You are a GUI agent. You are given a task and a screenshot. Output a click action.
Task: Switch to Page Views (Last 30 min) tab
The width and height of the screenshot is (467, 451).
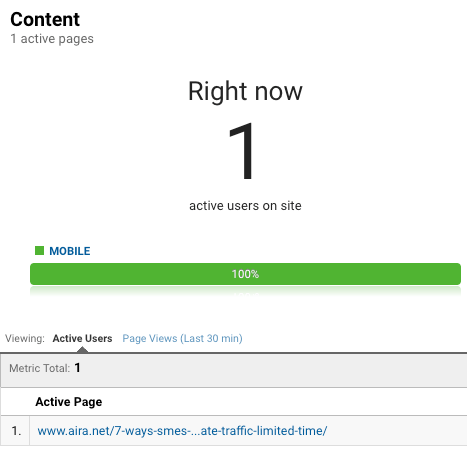(x=182, y=338)
